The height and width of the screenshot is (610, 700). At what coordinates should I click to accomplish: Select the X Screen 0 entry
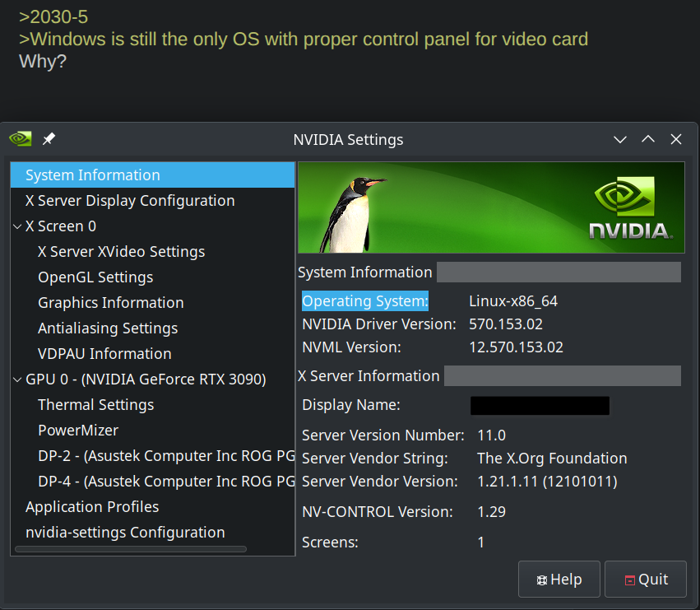pos(61,226)
